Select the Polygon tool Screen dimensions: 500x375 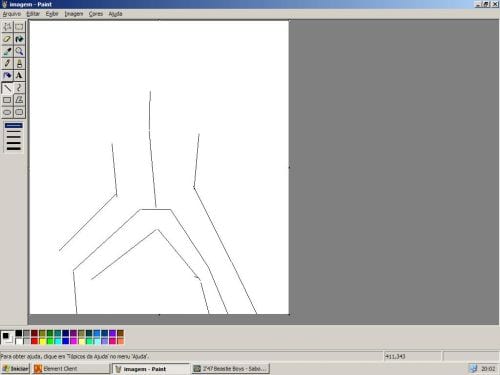pos(19,100)
